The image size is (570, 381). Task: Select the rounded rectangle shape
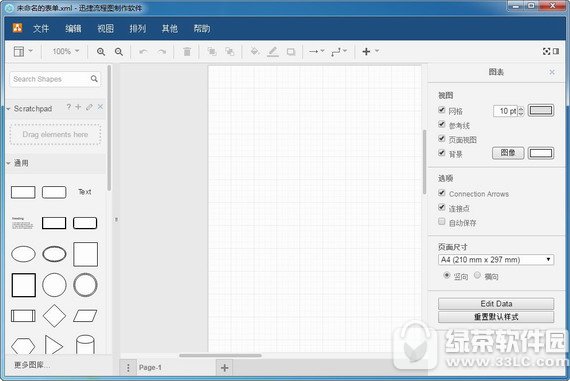[54, 192]
